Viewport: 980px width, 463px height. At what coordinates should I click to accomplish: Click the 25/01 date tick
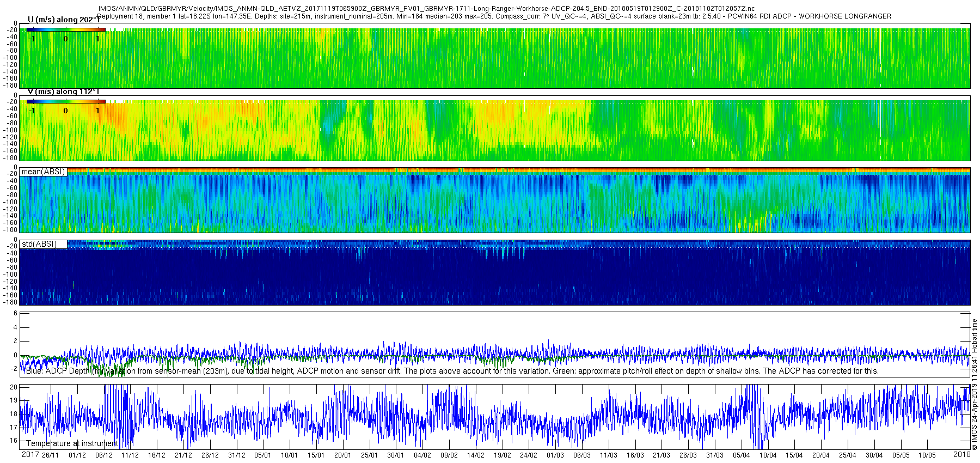[x=369, y=455]
